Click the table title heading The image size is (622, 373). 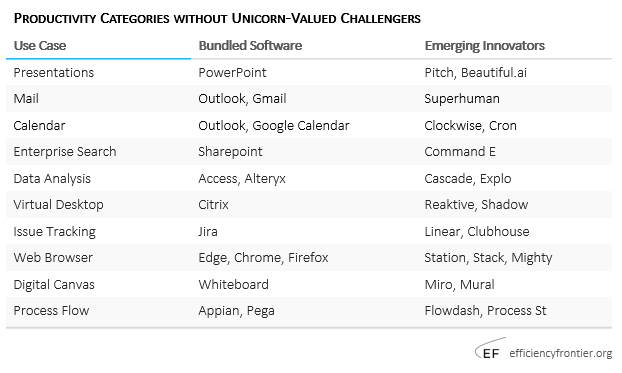click(217, 18)
